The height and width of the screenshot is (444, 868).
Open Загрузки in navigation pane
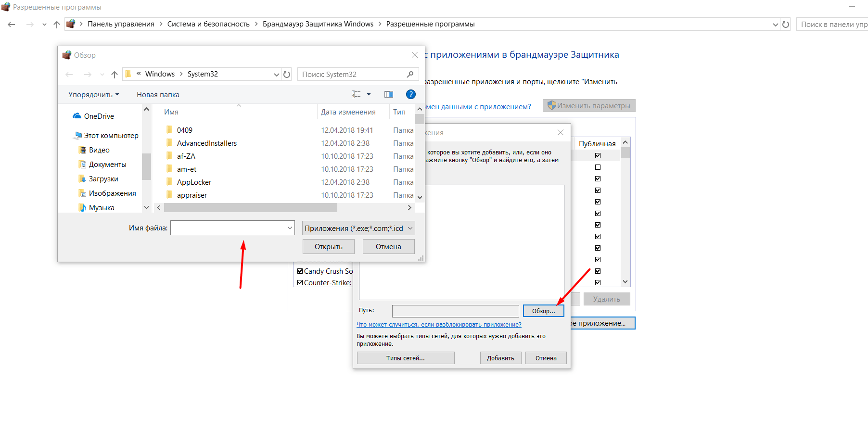99,179
